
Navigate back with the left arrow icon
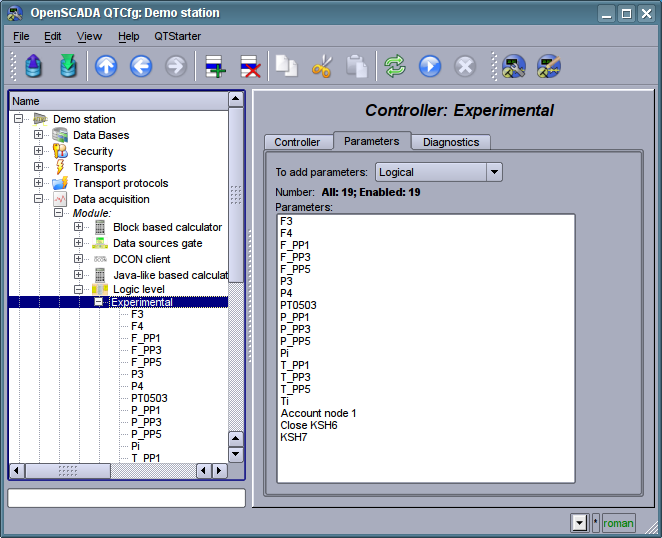point(141,66)
